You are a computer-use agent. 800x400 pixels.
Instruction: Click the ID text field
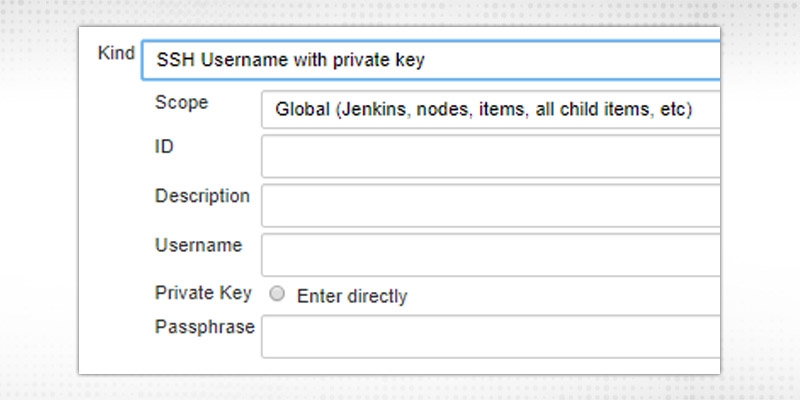tap(490, 157)
